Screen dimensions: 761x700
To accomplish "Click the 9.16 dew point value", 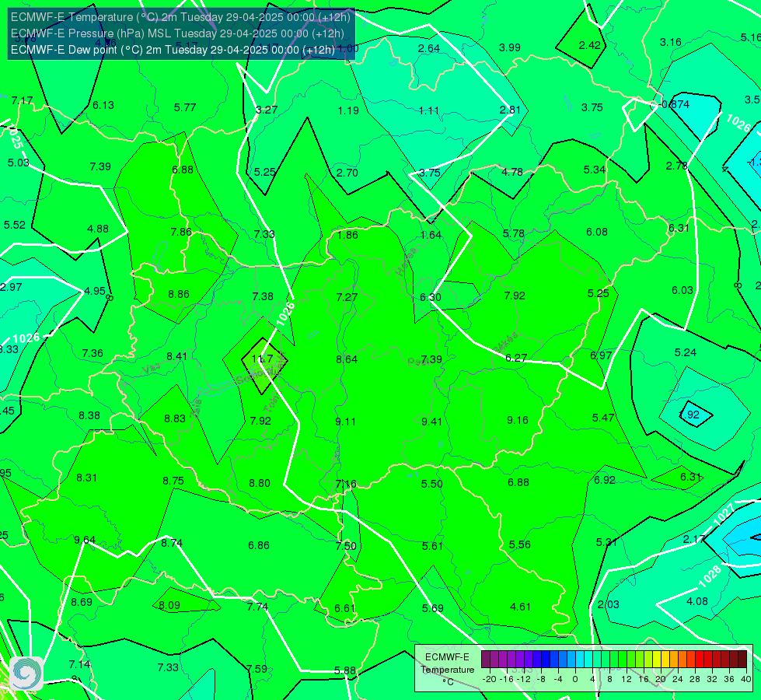I will 518,420.
